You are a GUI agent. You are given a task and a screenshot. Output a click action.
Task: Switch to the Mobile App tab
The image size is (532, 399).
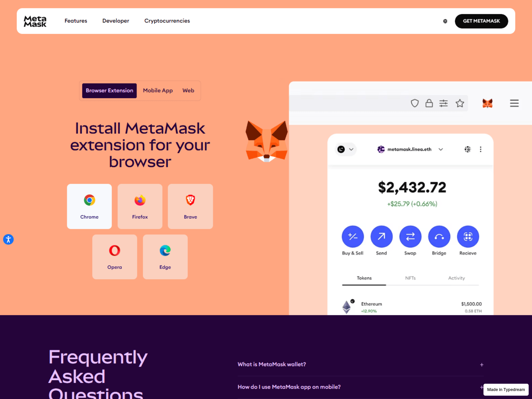point(158,90)
